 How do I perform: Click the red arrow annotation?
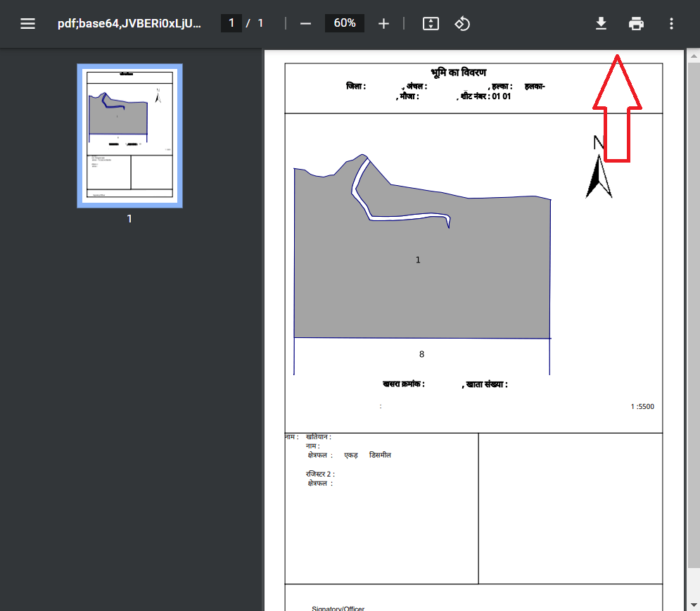(x=617, y=109)
